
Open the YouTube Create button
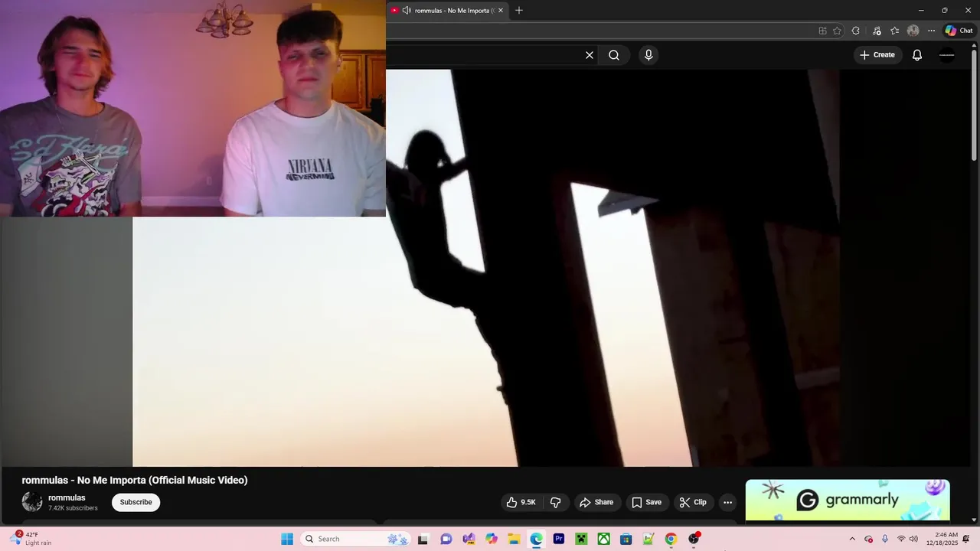click(x=877, y=55)
